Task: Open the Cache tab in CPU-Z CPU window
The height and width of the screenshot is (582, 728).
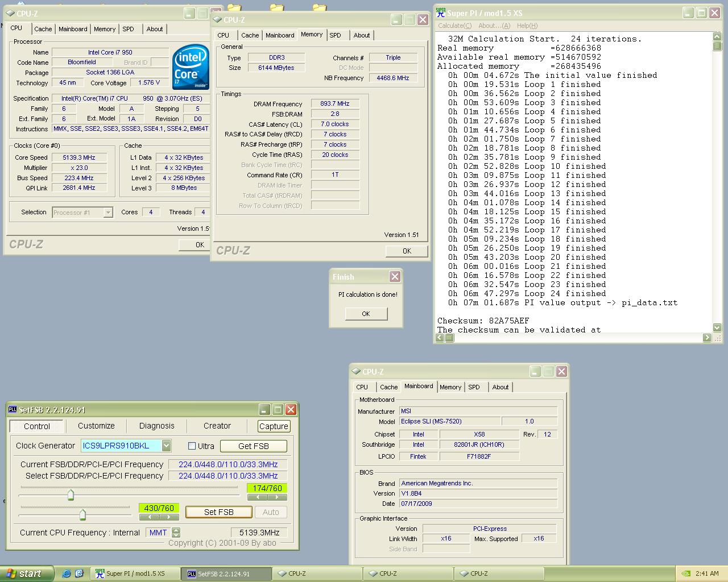Action: [43, 29]
